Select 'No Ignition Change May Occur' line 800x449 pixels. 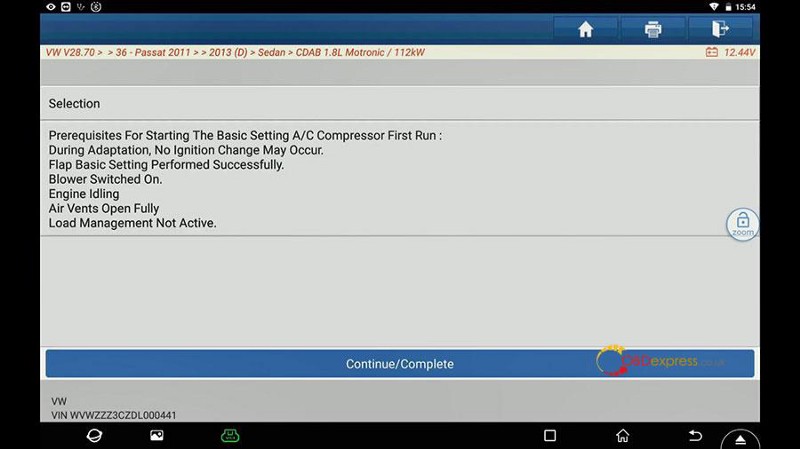pos(186,150)
